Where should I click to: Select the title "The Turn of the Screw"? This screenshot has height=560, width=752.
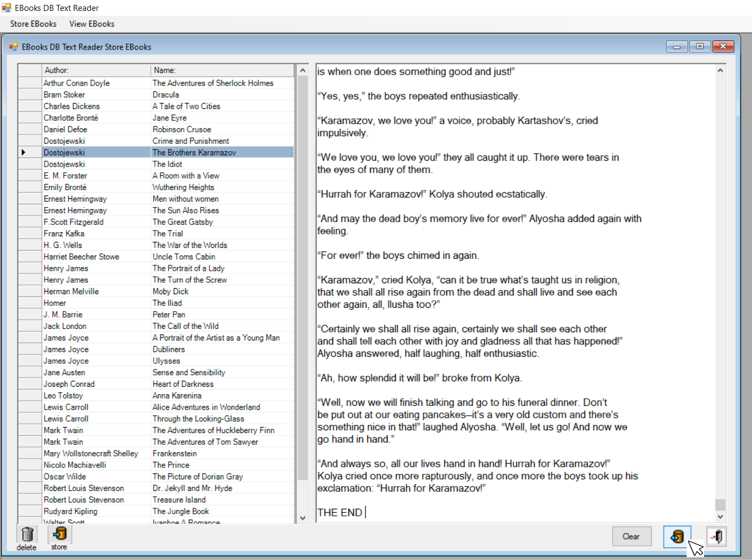coord(223,280)
